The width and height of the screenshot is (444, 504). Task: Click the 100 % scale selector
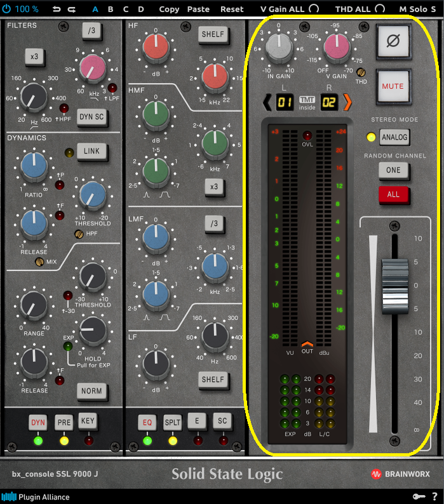tap(27, 9)
